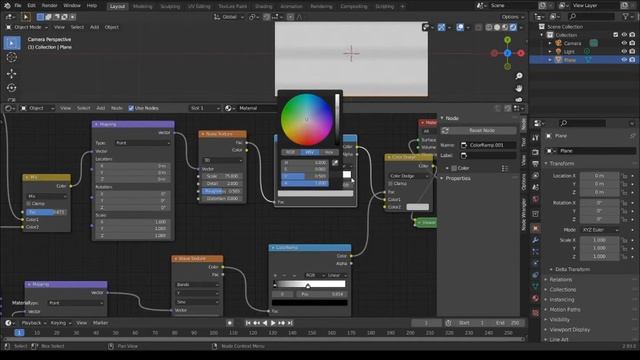This screenshot has height=360, width=640.
Task: Play the animation in reverse
Action: 265,323
